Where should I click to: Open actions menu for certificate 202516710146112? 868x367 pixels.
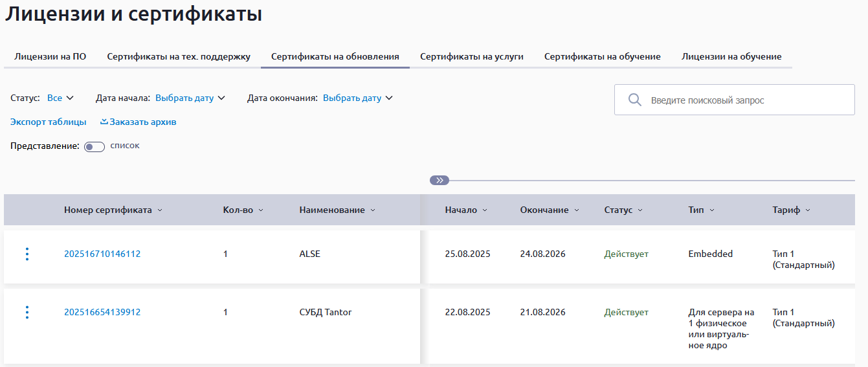(27, 254)
